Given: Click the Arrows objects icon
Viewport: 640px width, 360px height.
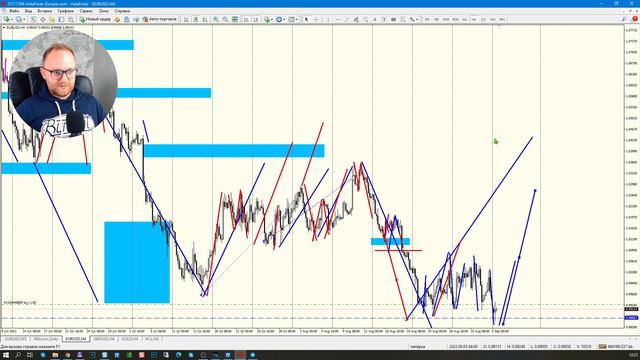Looking at the screenshot, I should tap(413, 19).
